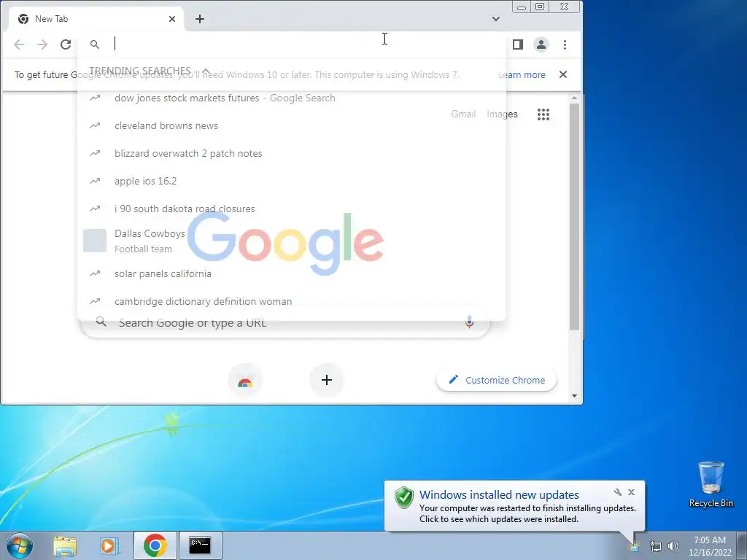Select suggestion i 90 south dakota road closures
Viewport: 747px width, 560px height.
(292, 209)
